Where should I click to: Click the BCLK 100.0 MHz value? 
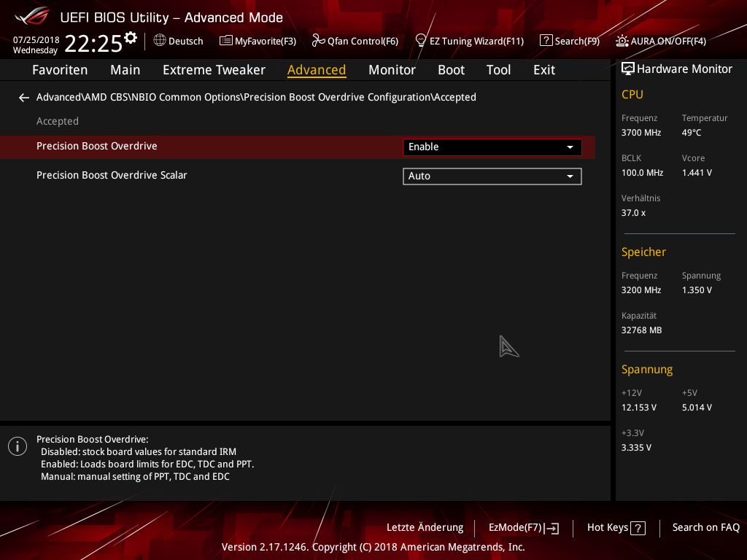point(642,173)
